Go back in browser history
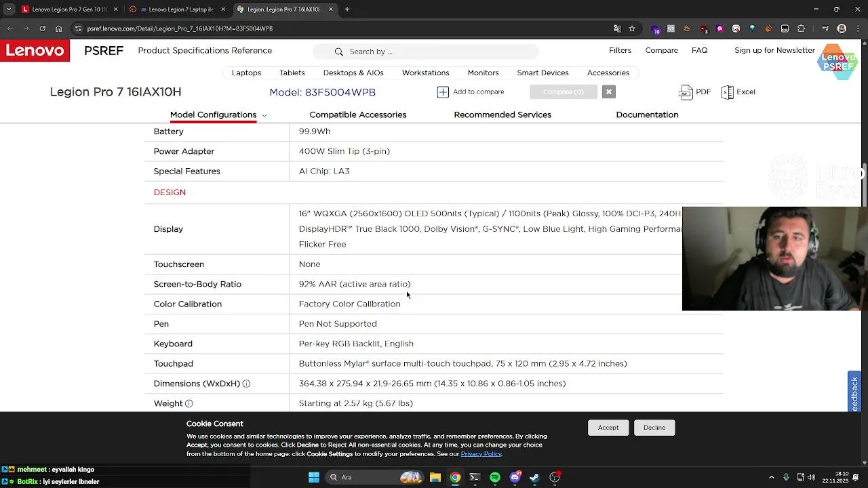Screen dimensions: 868x488 9,28
